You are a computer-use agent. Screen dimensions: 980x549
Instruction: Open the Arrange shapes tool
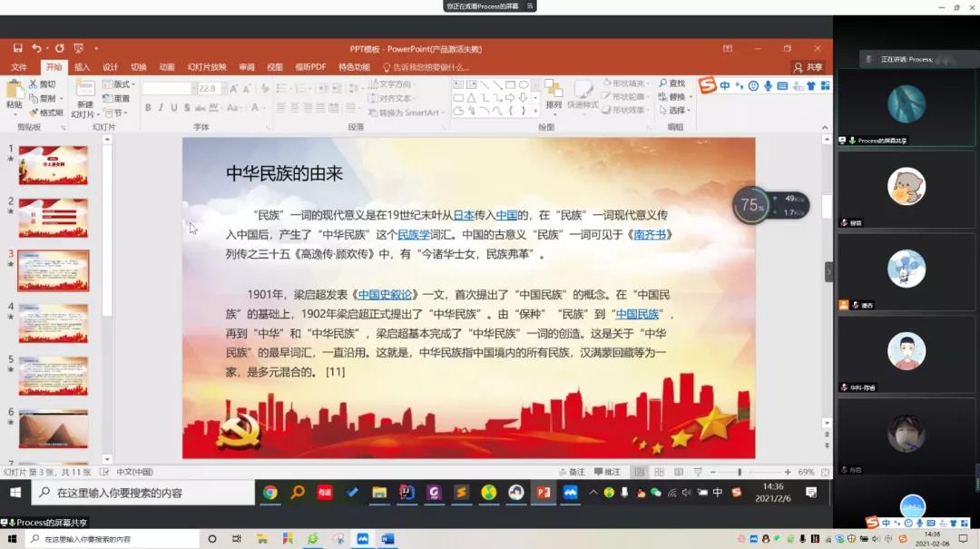click(x=554, y=94)
